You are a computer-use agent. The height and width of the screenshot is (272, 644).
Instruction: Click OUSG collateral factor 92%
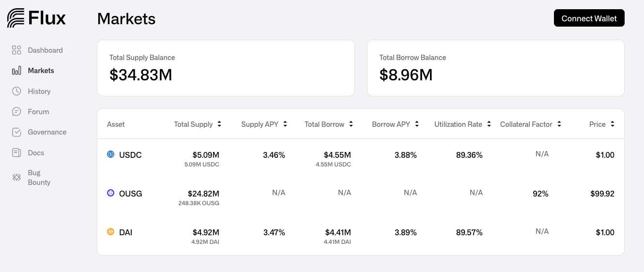coord(540,194)
